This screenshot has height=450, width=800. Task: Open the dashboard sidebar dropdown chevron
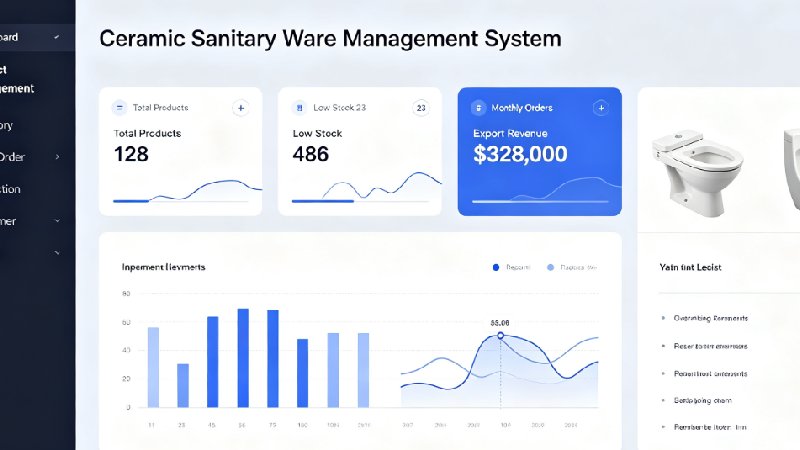pyautogui.click(x=57, y=37)
